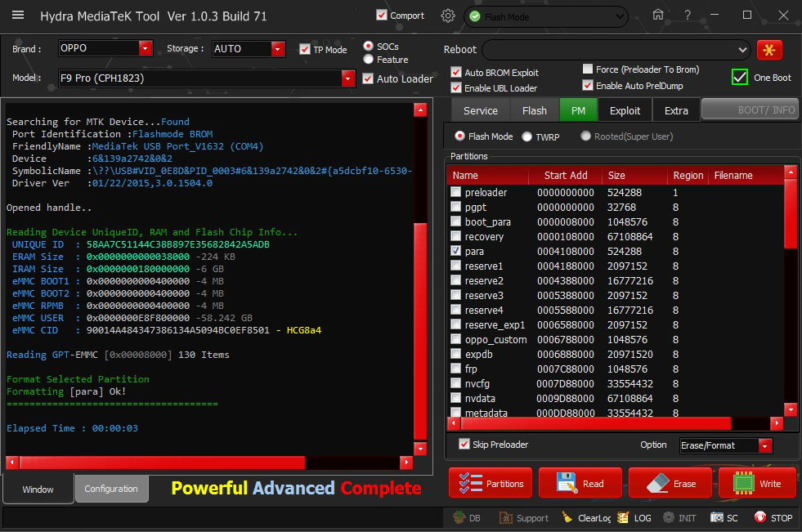Check the preloader partition checkbox
The height and width of the screenshot is (532, 802).
(x=455, y=192)
